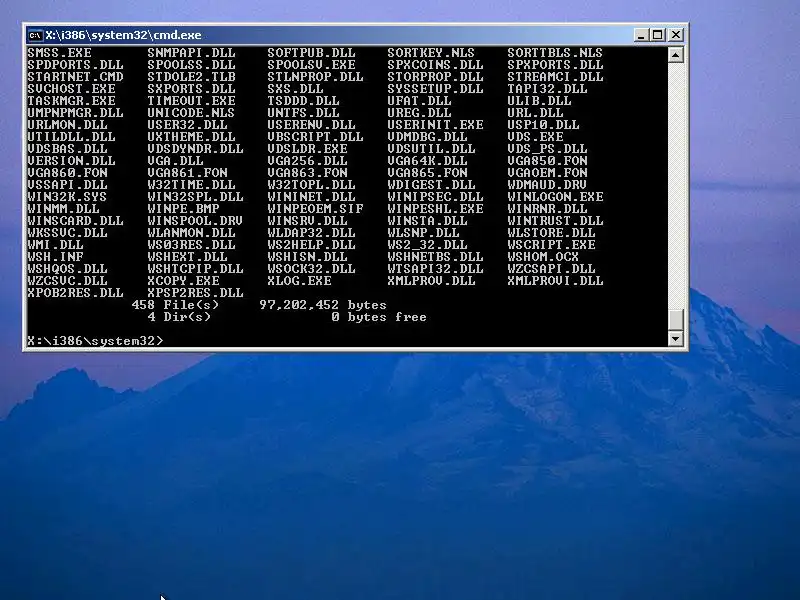Click WINTRUST.DLL entry
The height and width of the screenshot is (600, 800).
[x=555, y=221]
